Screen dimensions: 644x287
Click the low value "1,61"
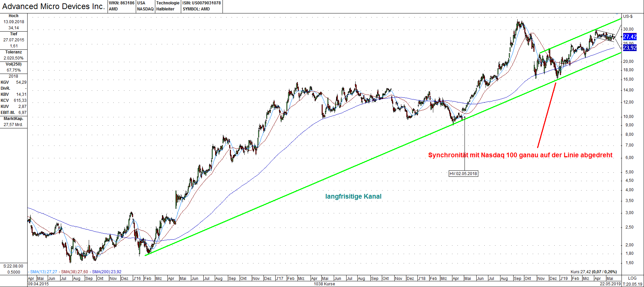coord(14,46)
